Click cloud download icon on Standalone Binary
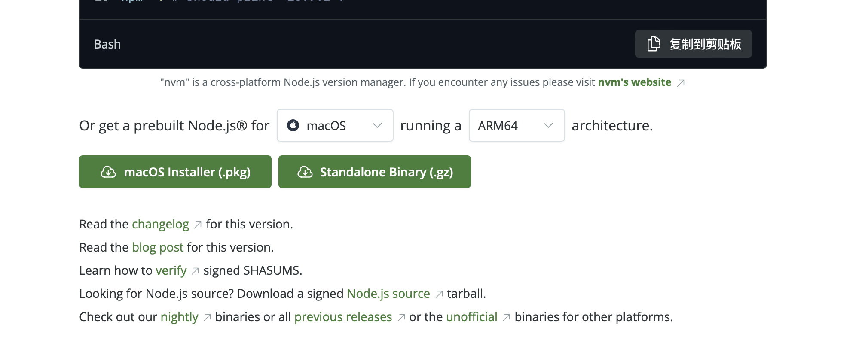The height and width of the screenshot is (358, 868). click(x=305, y=172)
